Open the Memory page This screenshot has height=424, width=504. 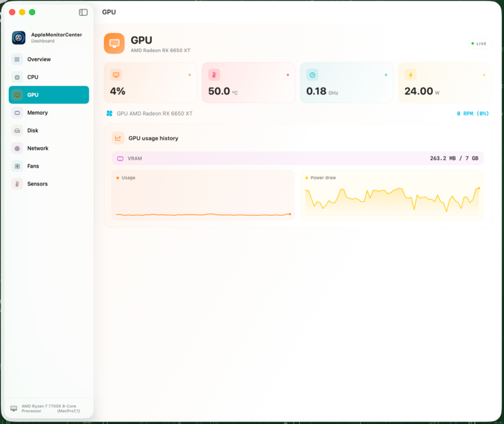tap(49, 113)
